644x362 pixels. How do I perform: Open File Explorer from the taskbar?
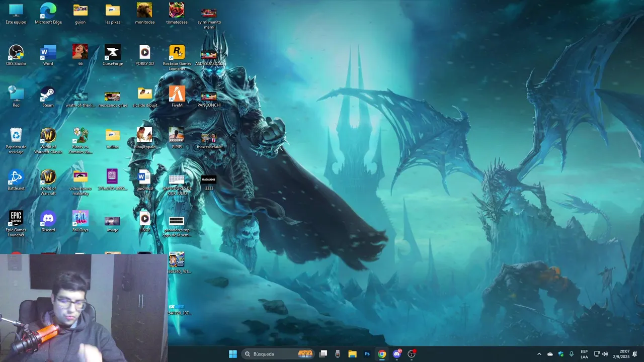pos(353,354)
